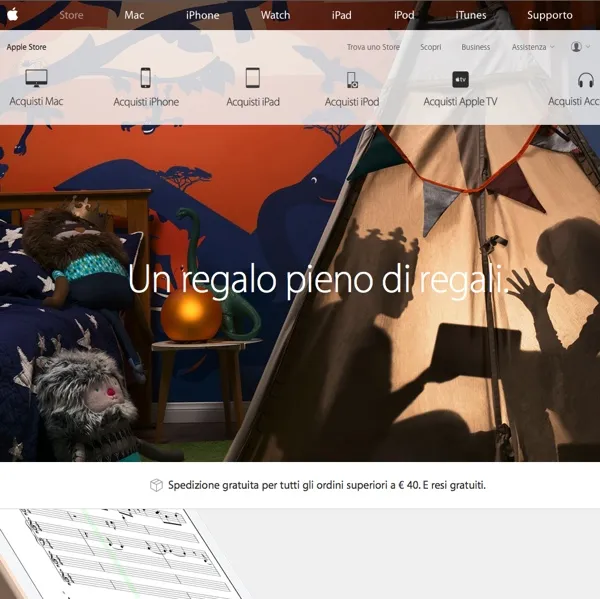This screenshot has height=599, width=600.
Task: Open the Acquisti iPod link
Action: point(352,102)
